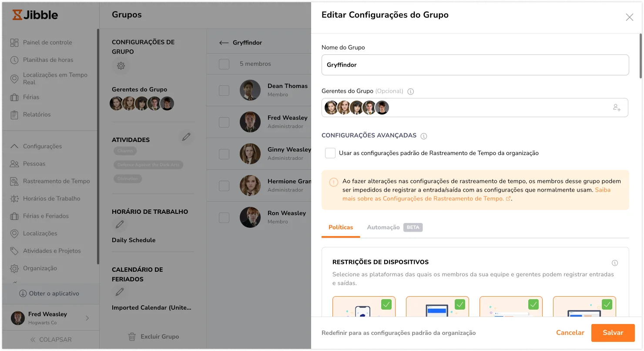Show info for Gerentes do Grupo
Screen dimensions: 644x351
411,91
